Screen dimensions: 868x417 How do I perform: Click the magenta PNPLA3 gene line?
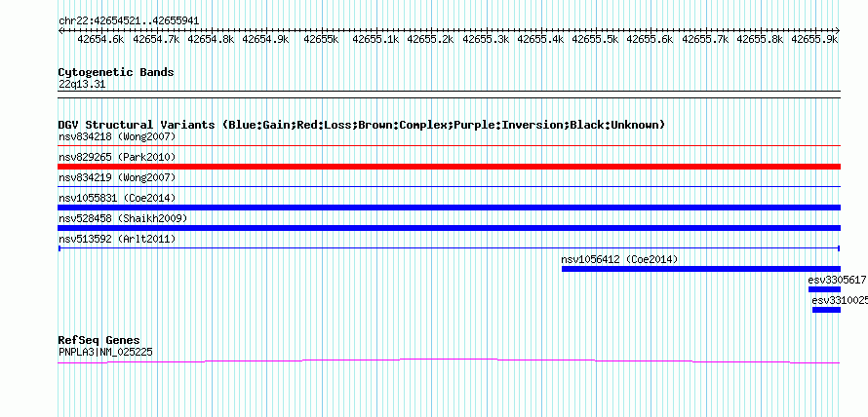click(x=450, y=361)
